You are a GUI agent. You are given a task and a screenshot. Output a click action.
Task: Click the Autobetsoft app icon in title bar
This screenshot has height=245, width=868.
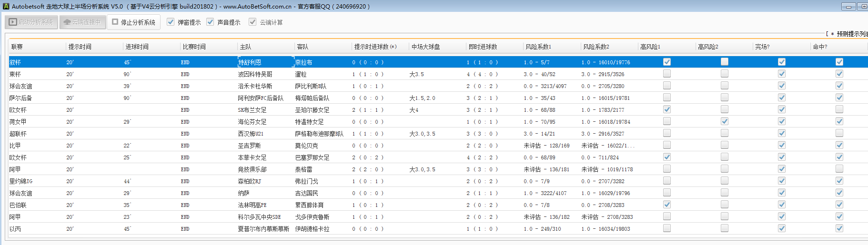click(6, 6)
